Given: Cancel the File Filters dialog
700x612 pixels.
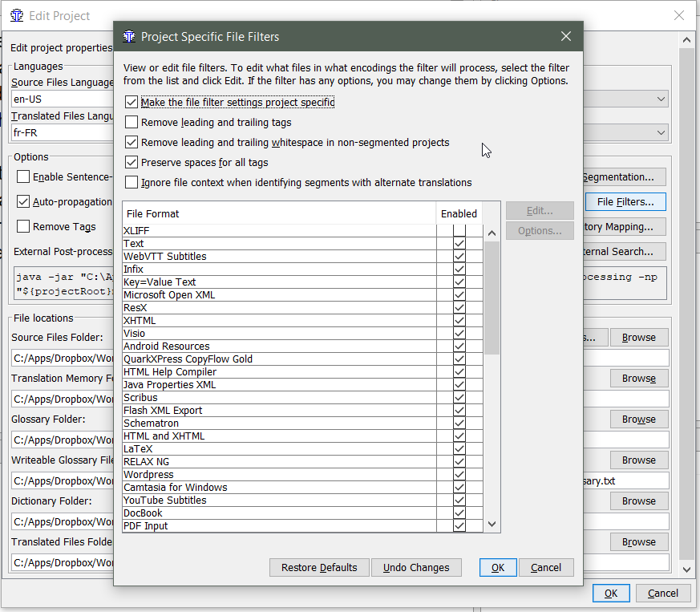Looking at the screenshot, I should pos(546,567).
